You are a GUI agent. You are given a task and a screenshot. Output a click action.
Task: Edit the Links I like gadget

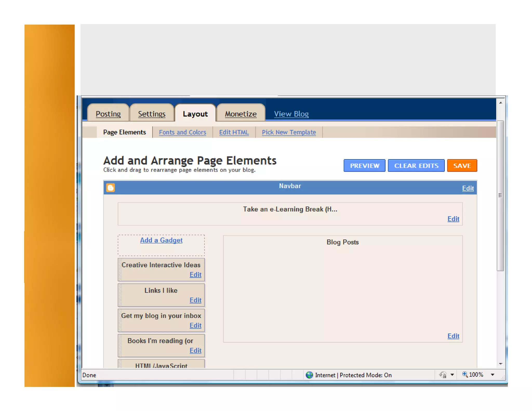195,300
